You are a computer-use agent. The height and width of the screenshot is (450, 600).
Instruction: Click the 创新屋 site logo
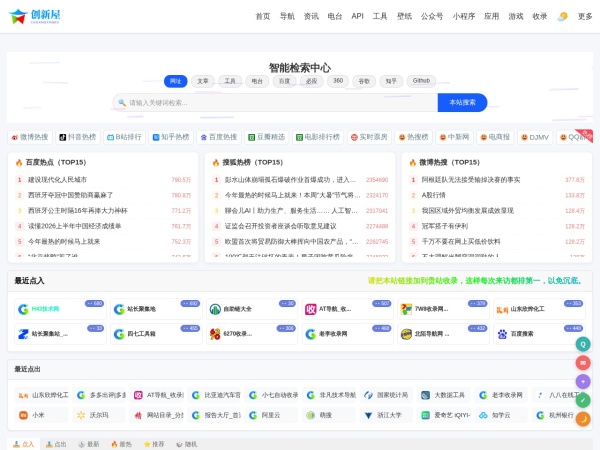tap(34, 16)
